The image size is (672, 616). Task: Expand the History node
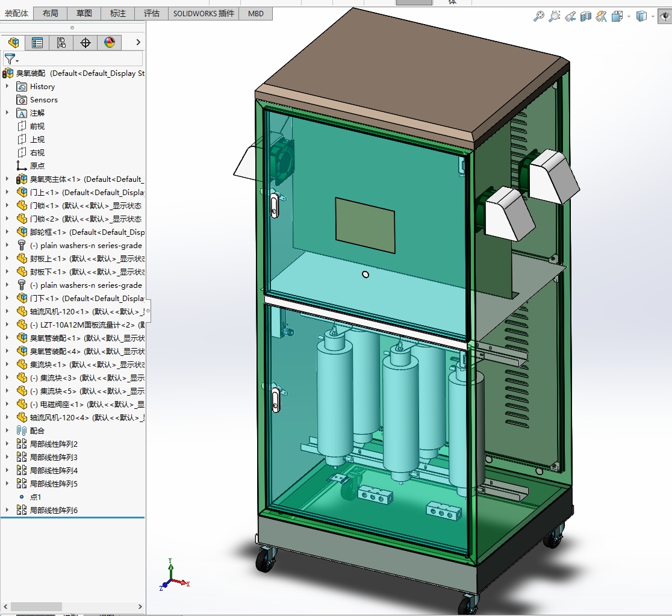point(7,86)
